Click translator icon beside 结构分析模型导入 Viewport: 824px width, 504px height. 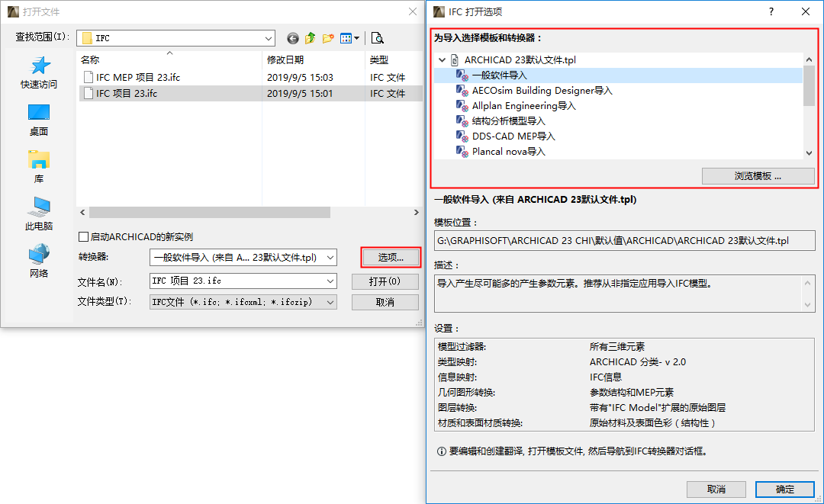[x=462, y=121]
